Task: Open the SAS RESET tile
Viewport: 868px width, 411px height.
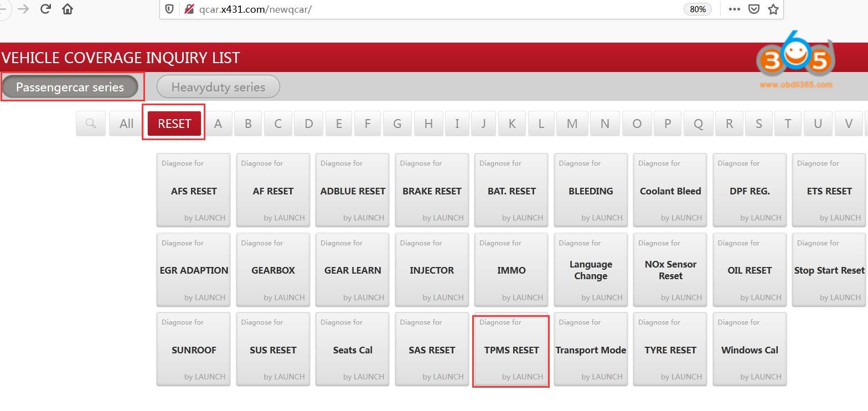Action: pyautogui.click(x=432, y=350)
